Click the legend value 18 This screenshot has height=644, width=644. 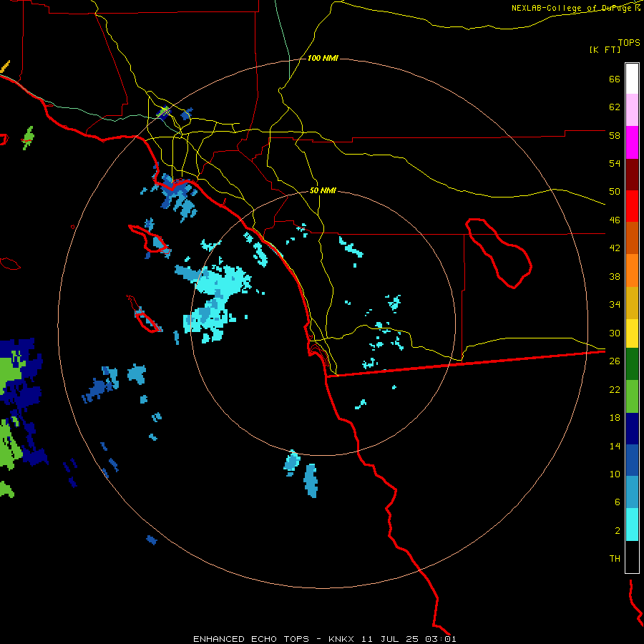point(615,418)
